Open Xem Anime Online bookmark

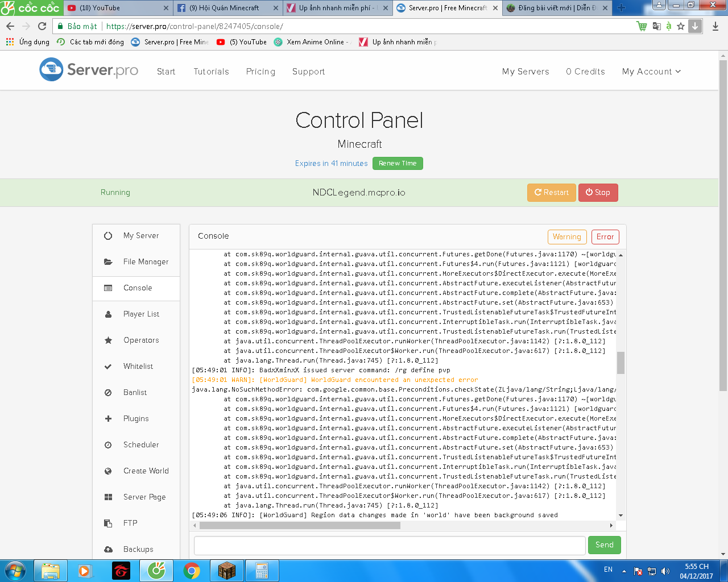click(312, 42)
